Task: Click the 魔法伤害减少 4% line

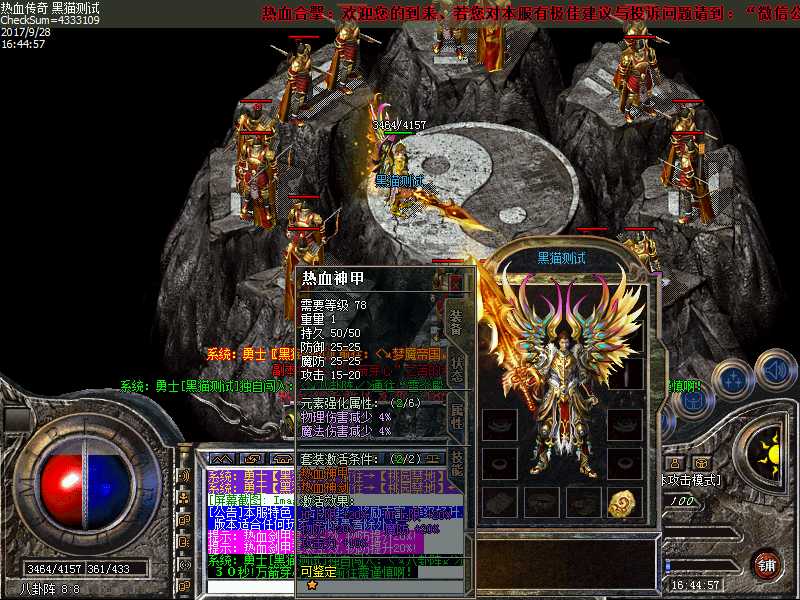Action: click(x=346, y=431)
